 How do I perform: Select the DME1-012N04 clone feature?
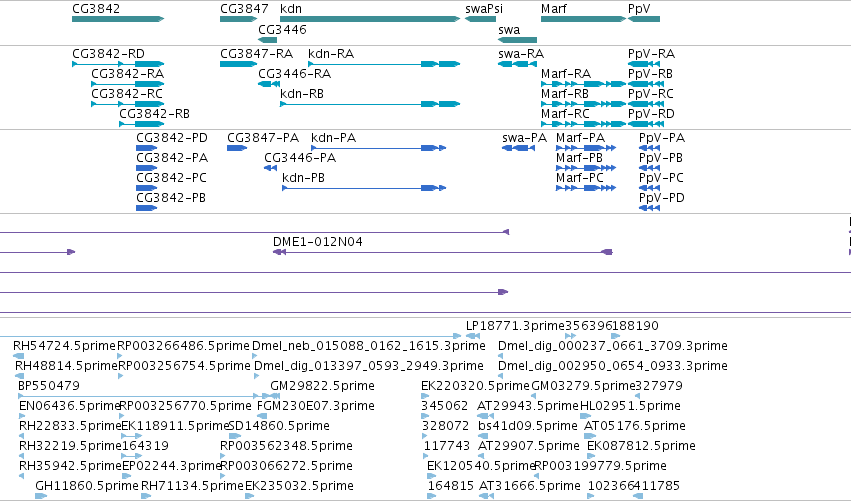pyautogui.click(x=443, y=252)
